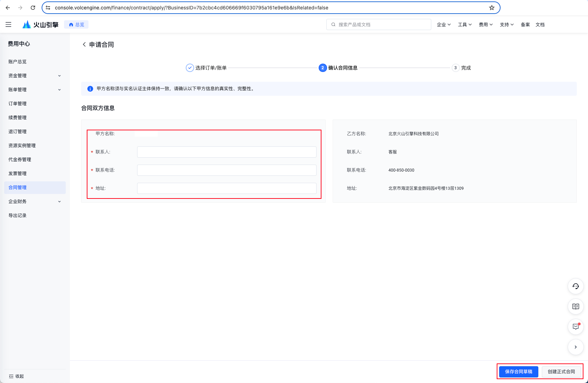Click the 北京市海淀区紫金数码园4号楼13层1309 address

426,188
